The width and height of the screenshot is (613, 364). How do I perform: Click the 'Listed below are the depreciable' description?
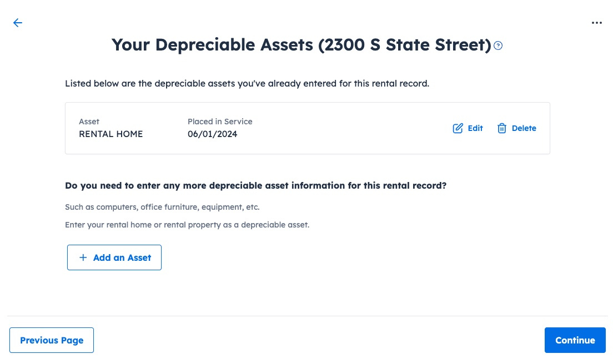(x=247, y=84)
